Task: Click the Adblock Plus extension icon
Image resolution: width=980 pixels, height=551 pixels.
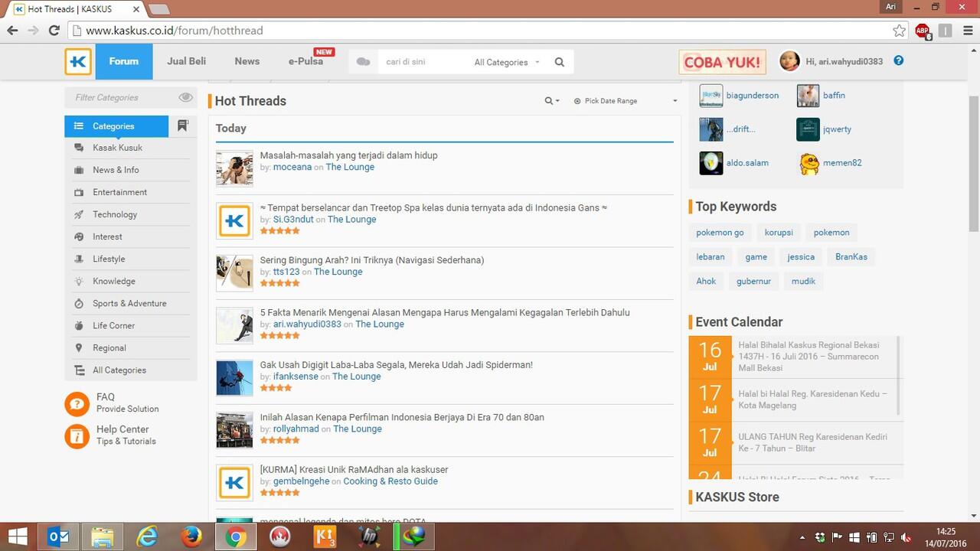Action: click(x=923, y=31)
